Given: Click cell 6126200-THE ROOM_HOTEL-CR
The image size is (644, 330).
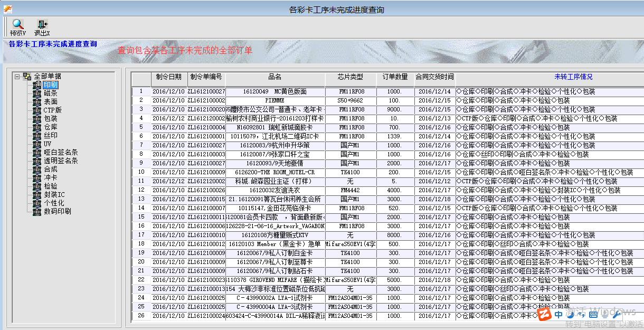Looking at the screenshot, I should pos(275,172).
